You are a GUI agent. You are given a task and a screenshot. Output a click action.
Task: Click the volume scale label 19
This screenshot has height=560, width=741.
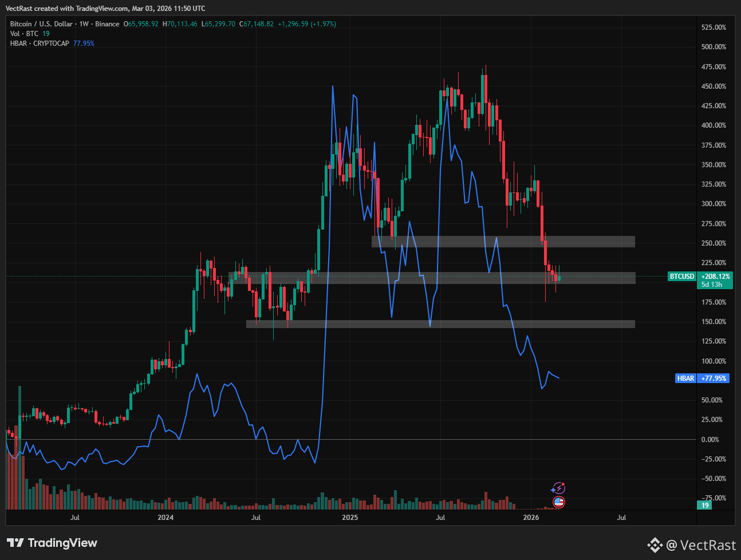(x=705, y=505)
